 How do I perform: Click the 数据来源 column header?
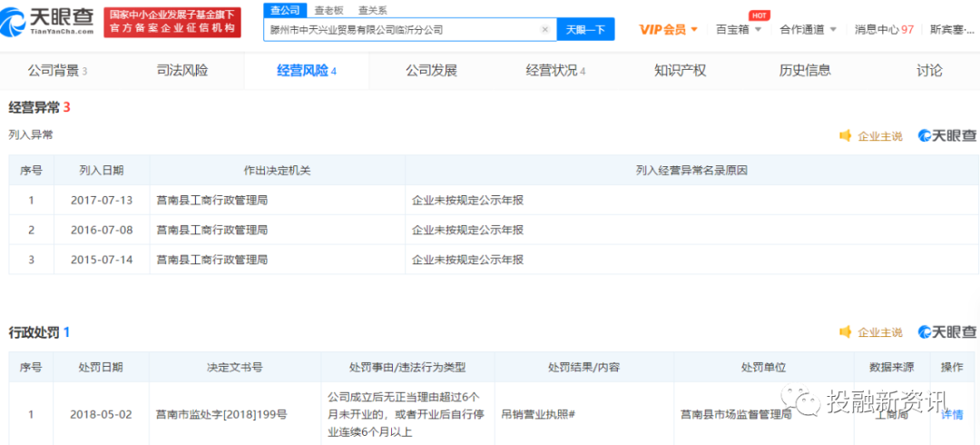892,368
